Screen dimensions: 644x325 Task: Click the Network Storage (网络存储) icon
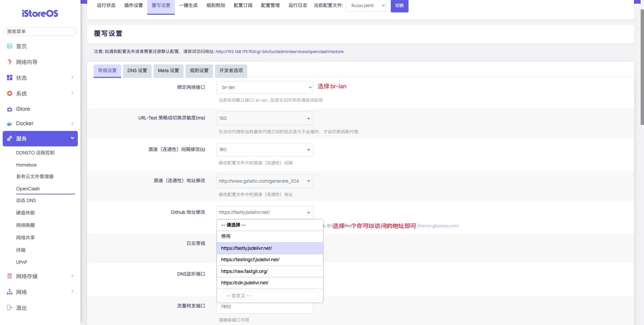point(10,276)
